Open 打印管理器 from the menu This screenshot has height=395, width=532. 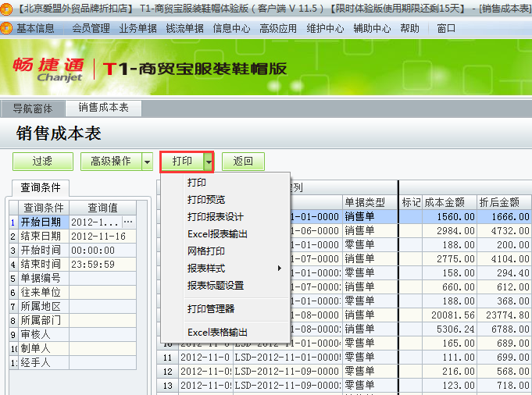[x=211, y=309]
